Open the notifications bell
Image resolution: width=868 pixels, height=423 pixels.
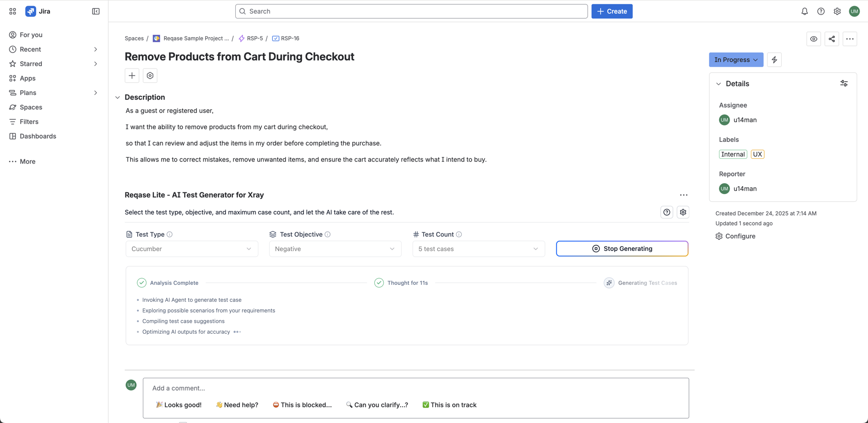coord(804,11)
